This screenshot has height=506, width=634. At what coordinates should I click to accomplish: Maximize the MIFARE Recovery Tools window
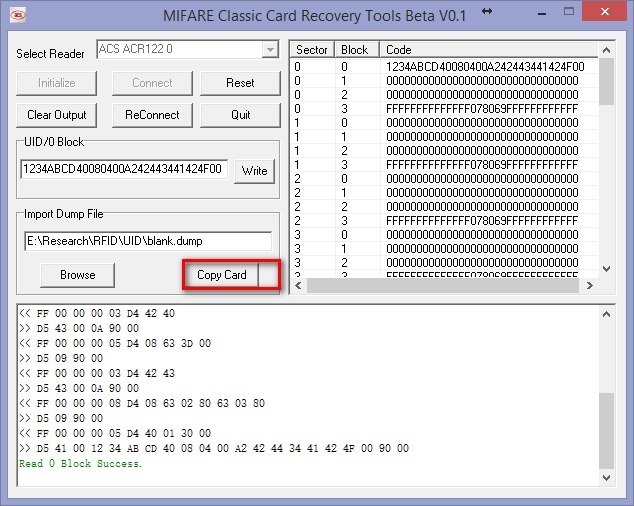click(569, 12)
